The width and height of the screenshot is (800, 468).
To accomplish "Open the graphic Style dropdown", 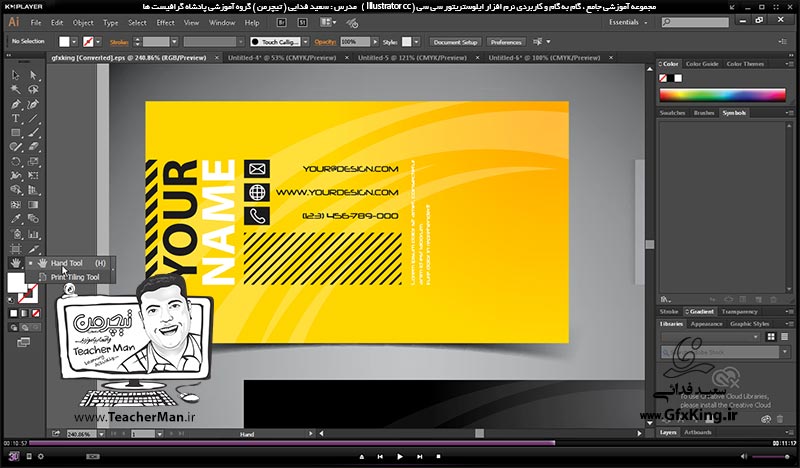I will click(416, 42).
